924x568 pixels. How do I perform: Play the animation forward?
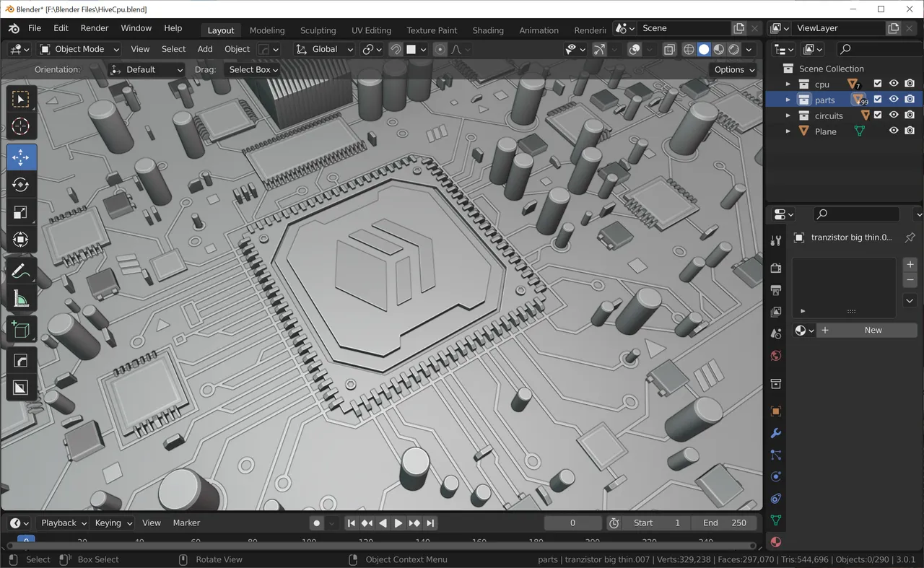pos(398,523)
